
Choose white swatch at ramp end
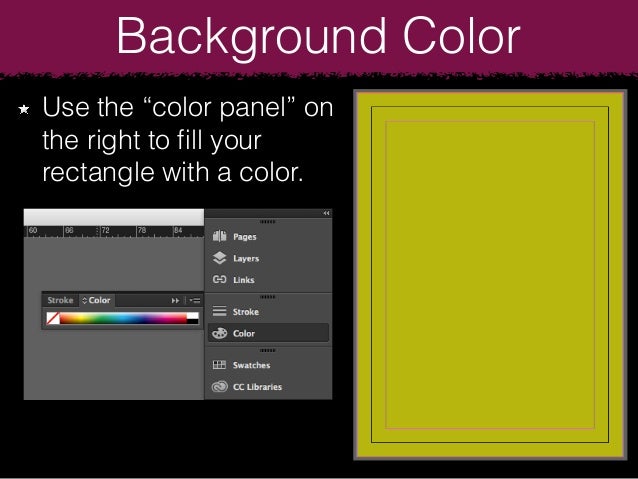(x=192, y=315)
